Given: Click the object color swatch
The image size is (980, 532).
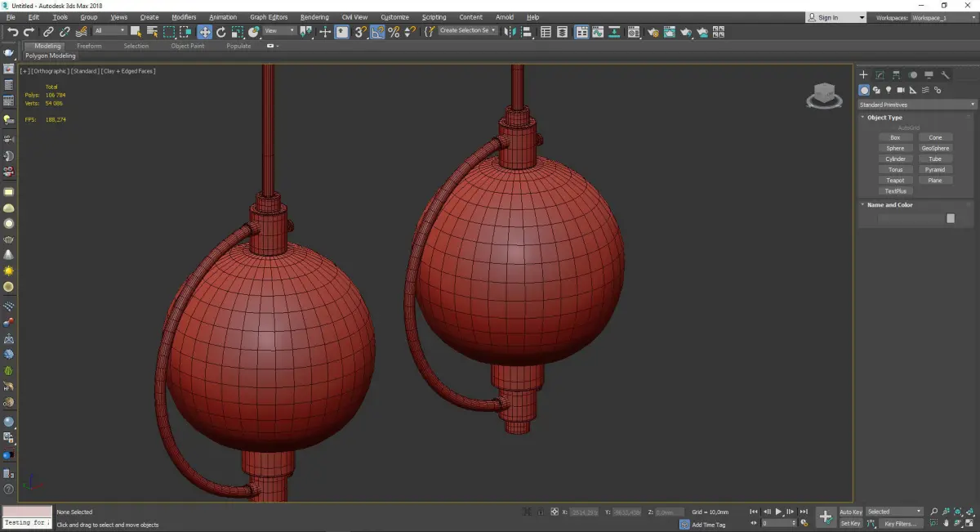Looking at the screenshot, I should pos(950,218).
